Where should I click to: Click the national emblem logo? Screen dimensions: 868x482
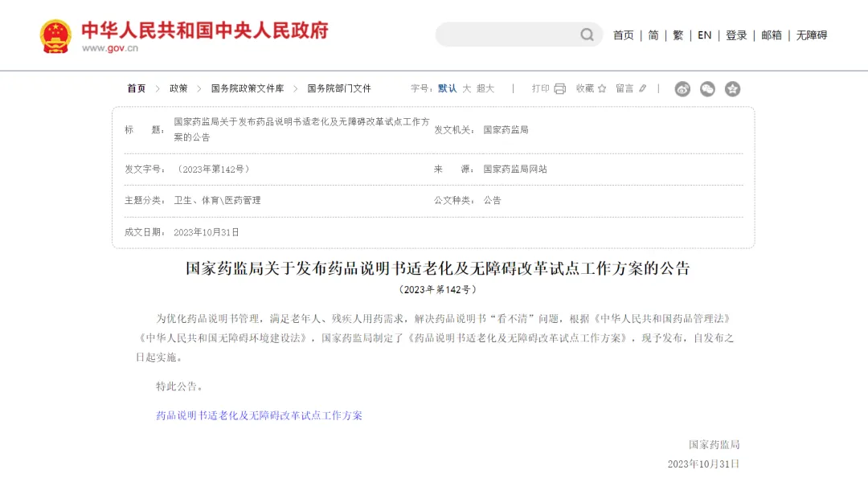pyautogui.click(x=55, y=35)
